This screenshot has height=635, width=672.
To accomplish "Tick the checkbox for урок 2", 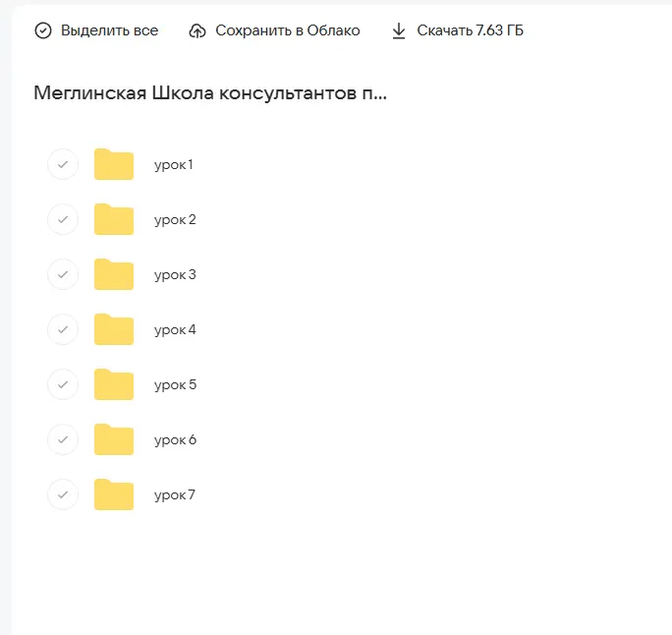I will point(63,219).
